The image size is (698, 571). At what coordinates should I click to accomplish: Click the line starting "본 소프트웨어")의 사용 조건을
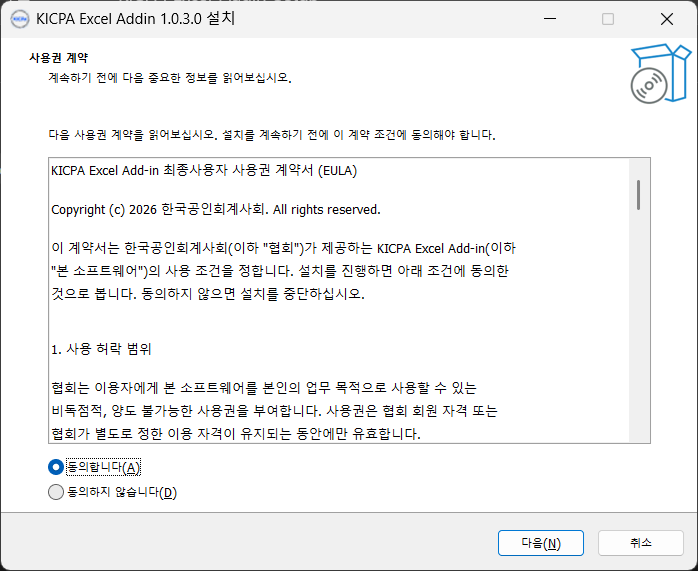[x=280, y=271]
